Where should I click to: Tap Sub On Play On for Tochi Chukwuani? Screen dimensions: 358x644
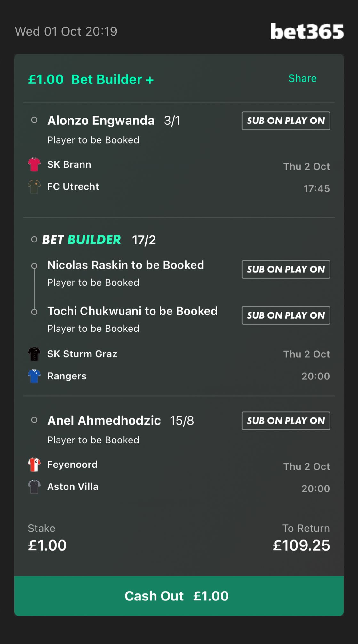286,315
